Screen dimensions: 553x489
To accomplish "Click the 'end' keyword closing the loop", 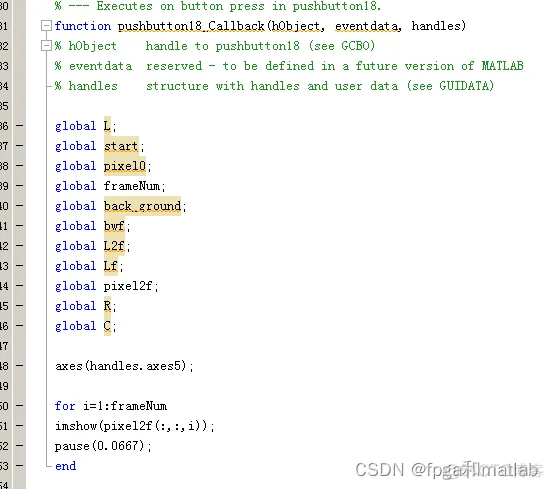I will 65,466.
